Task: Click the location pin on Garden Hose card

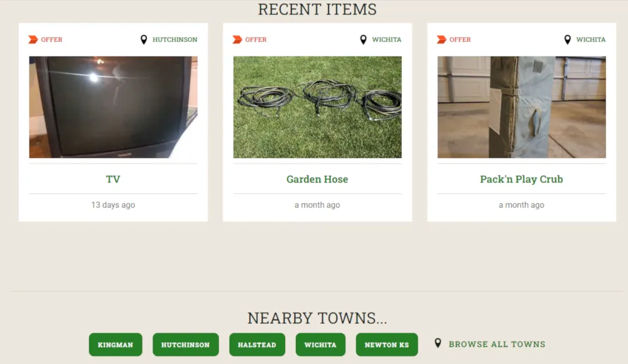Action: tap(363, 40)
